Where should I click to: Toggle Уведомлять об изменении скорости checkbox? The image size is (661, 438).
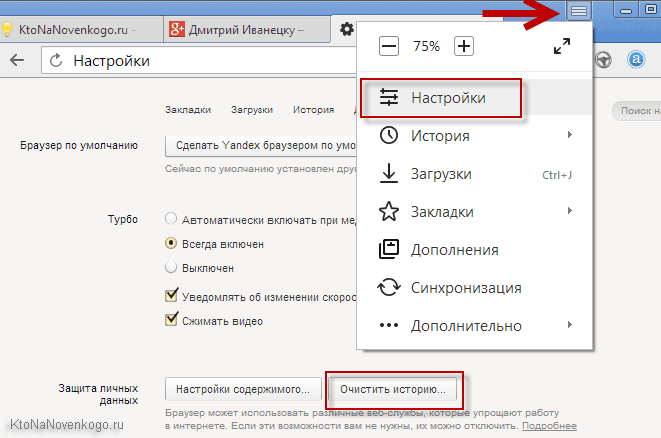click(x=171, y=295)
